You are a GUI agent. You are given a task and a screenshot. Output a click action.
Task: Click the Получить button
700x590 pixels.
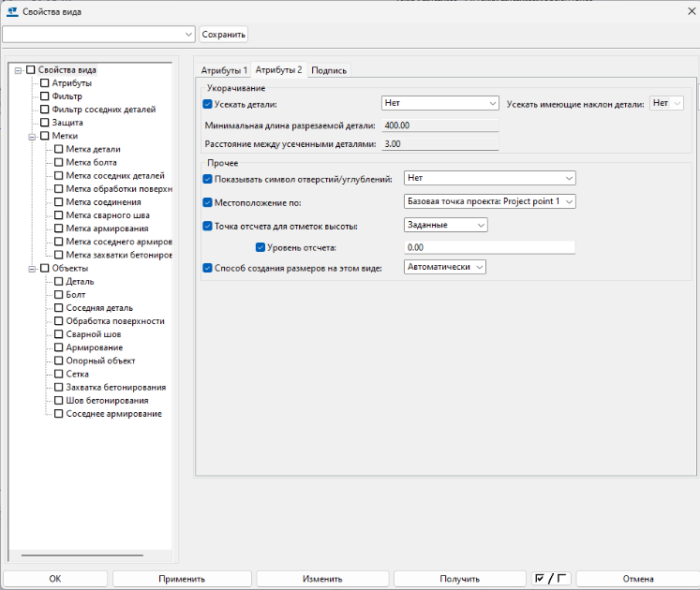pyautogui.click(x=459, y=579)
